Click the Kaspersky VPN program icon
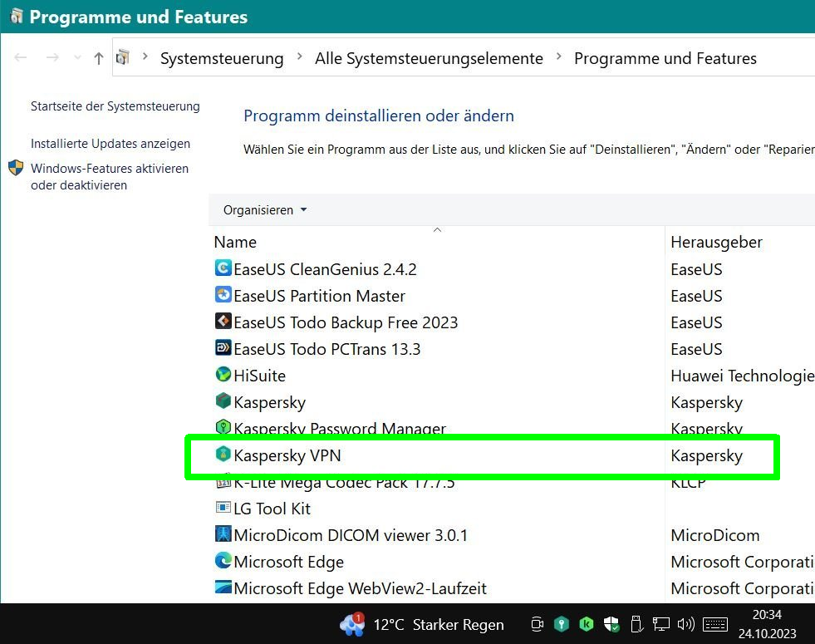815x644 pixels. point(223,455)
